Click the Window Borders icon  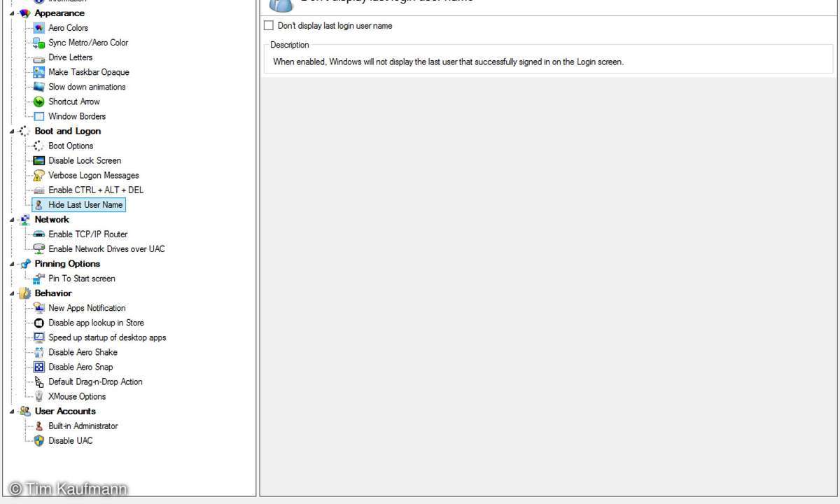pyautogui.click(x=39, y=116)
